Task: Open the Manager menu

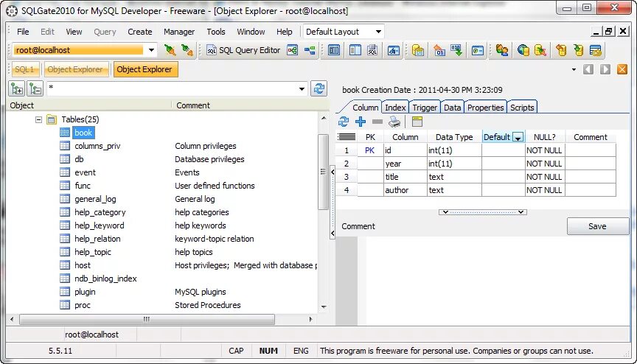Action: click(179, 32)
